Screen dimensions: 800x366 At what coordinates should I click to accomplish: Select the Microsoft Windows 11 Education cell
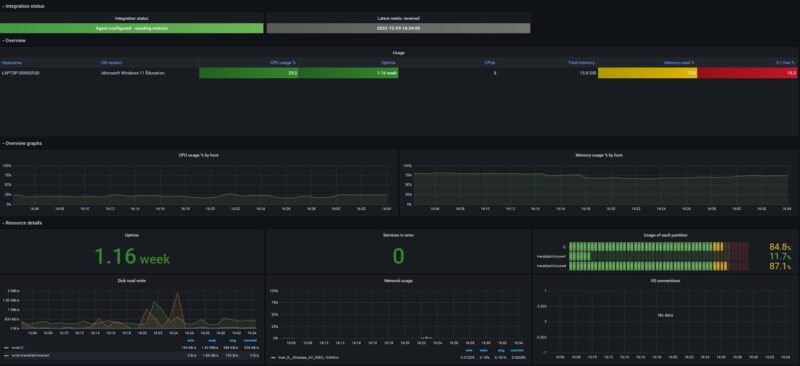133,73
